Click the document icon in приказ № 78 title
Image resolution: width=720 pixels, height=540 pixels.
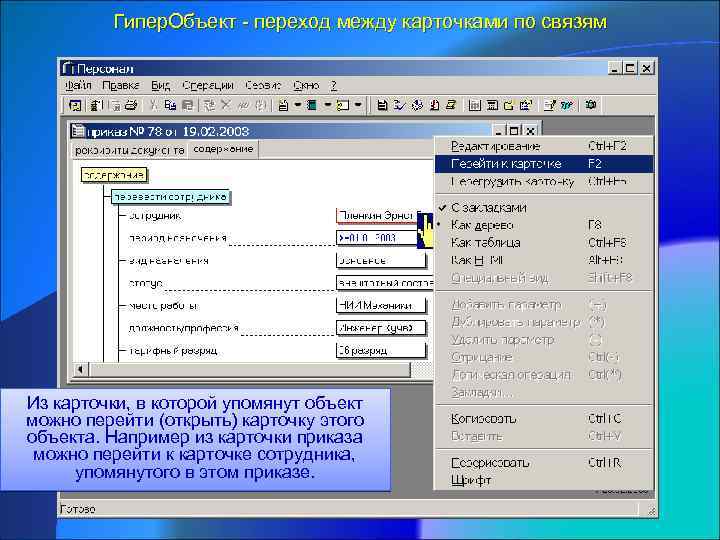point(78,131)
